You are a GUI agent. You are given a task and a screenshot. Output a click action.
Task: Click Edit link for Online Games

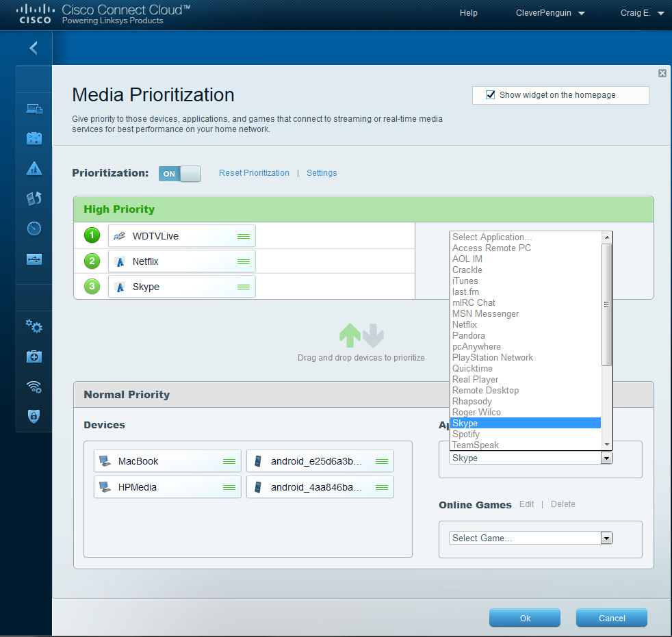coord(526,504)
